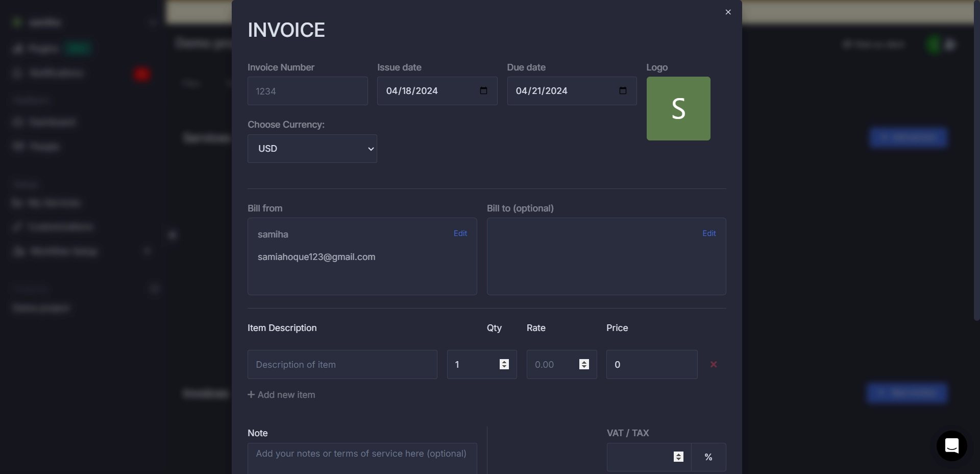Image resolution: width=980 pixels, height=474 pixels.
Task: Increase the Rate value with the stepper
Action: [x=584, y=361]
